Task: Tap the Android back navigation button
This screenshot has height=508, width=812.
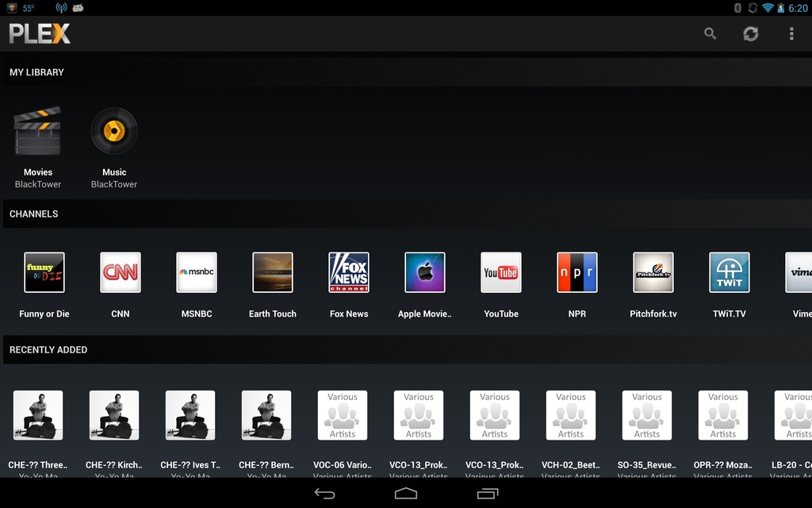Action: click(324, 494)
